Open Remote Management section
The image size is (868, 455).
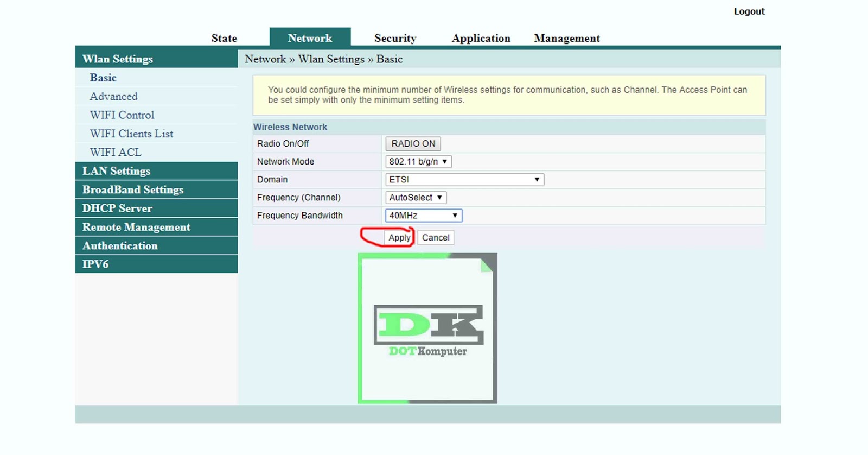point(156,227)
